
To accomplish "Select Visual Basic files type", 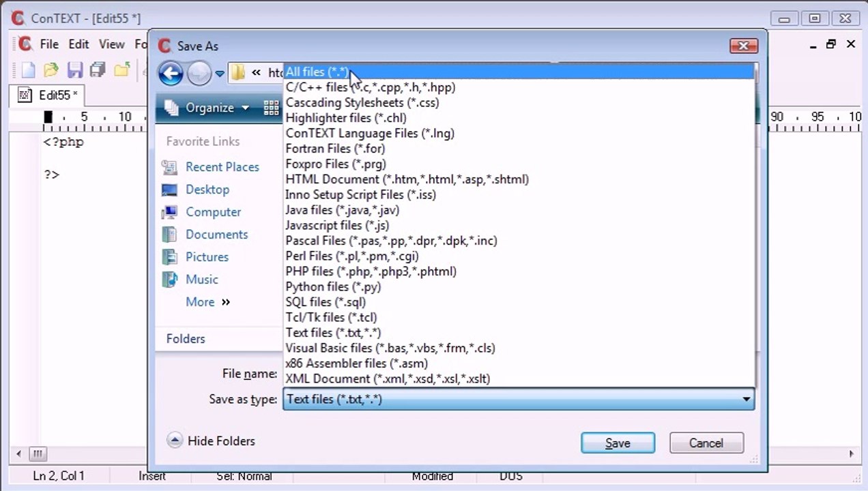I will pos(519,348).
